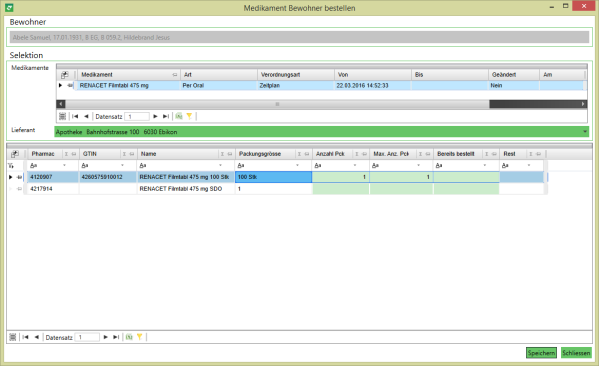Click the Speichern button
The width and height of the screenshot is (599, 366).
click(541, 353)
